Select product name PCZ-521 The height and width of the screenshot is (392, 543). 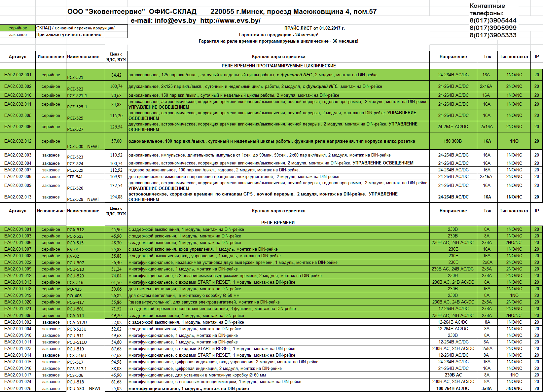coord(75,78)
